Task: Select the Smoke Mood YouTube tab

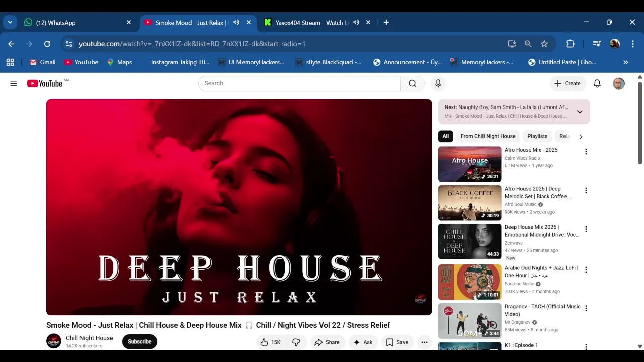Action: [x=191, y=23]
